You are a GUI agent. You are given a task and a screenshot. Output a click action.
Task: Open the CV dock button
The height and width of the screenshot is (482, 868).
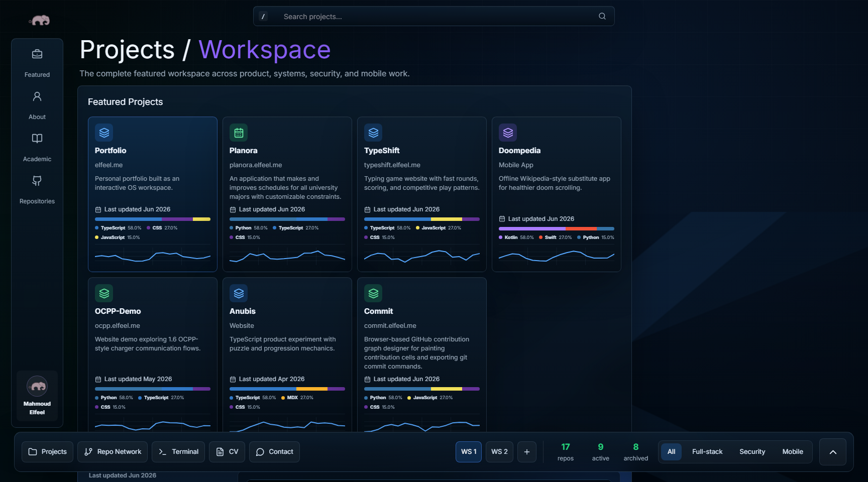(227, 452)
